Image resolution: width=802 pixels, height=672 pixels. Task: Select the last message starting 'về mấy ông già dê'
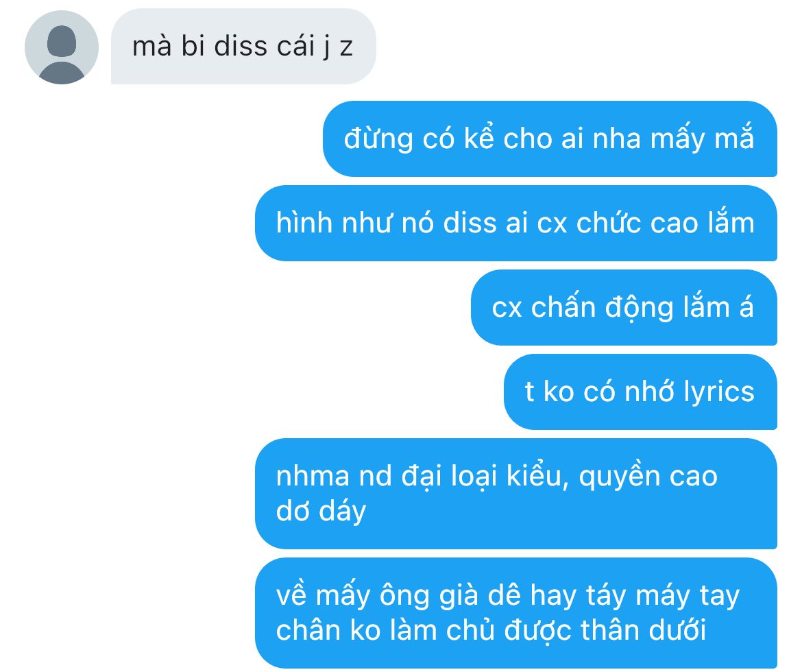516,612
